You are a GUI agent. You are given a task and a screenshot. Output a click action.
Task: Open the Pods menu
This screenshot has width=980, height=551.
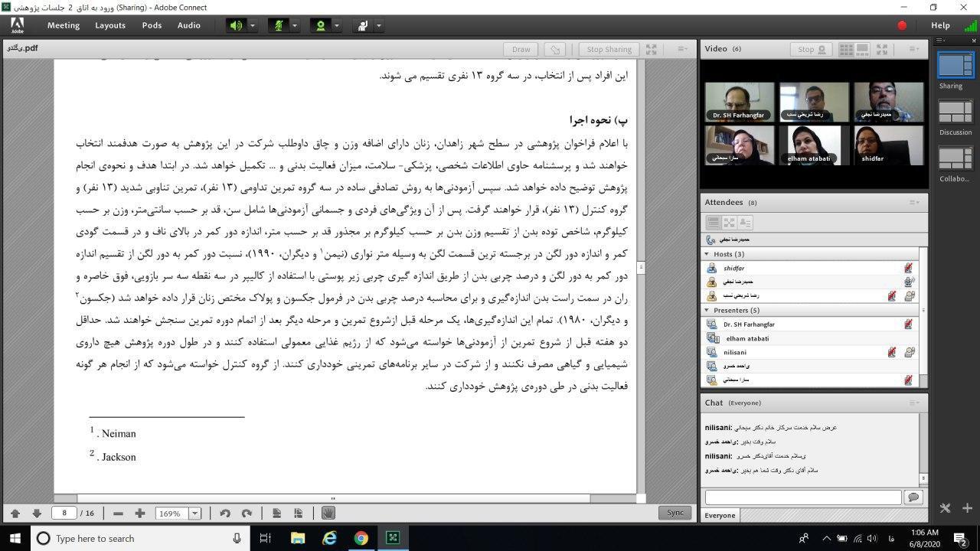click(152, 25)
